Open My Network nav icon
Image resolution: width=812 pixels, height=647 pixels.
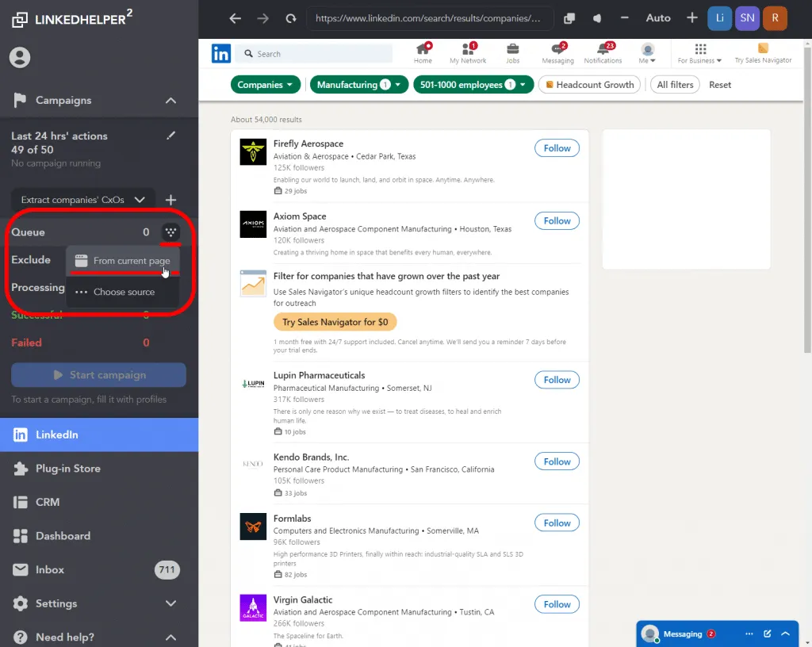tap(468, 53)
